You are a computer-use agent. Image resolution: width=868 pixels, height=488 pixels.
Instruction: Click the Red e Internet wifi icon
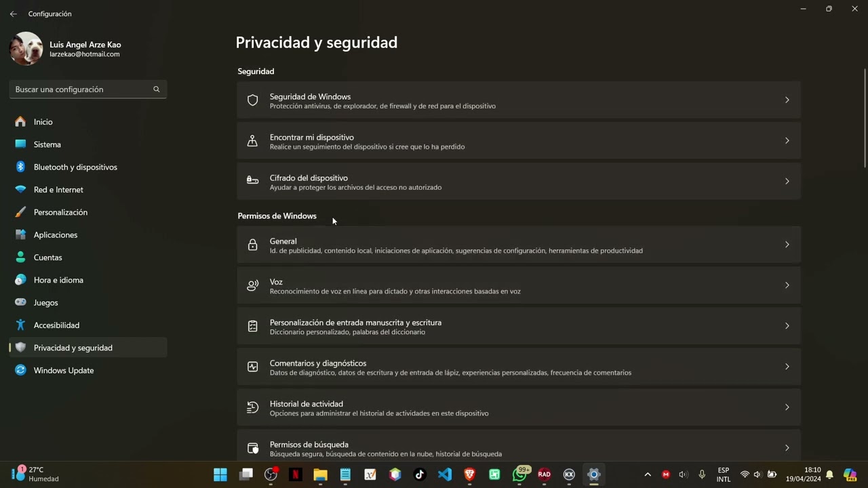coord(20,190)
